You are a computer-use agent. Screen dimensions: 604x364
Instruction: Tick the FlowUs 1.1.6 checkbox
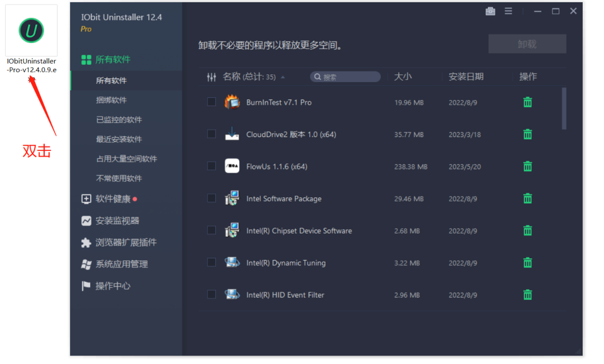tap(211, 166)
